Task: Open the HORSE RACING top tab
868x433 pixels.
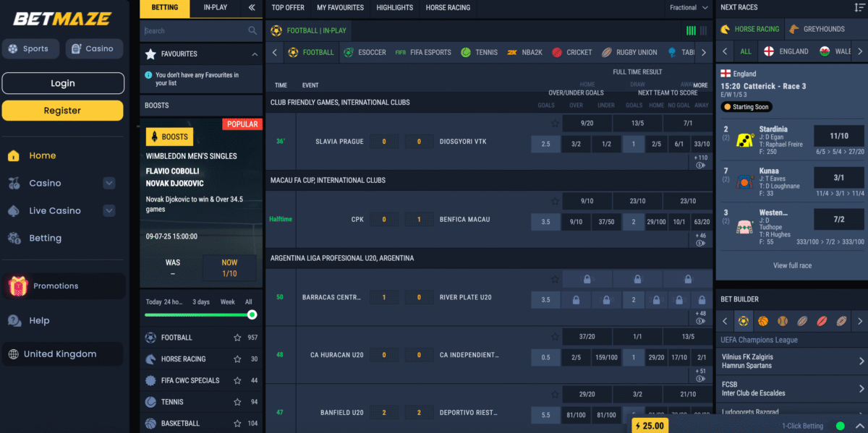Action: point(448,8)
